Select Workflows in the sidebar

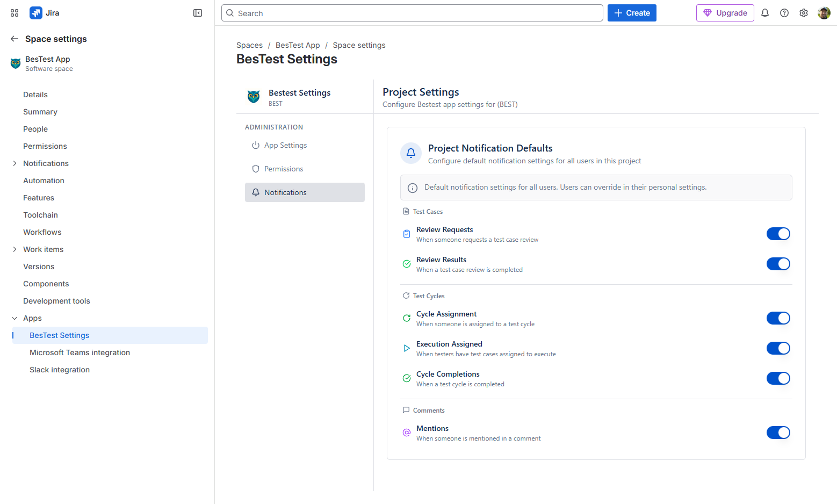(42, 232)
